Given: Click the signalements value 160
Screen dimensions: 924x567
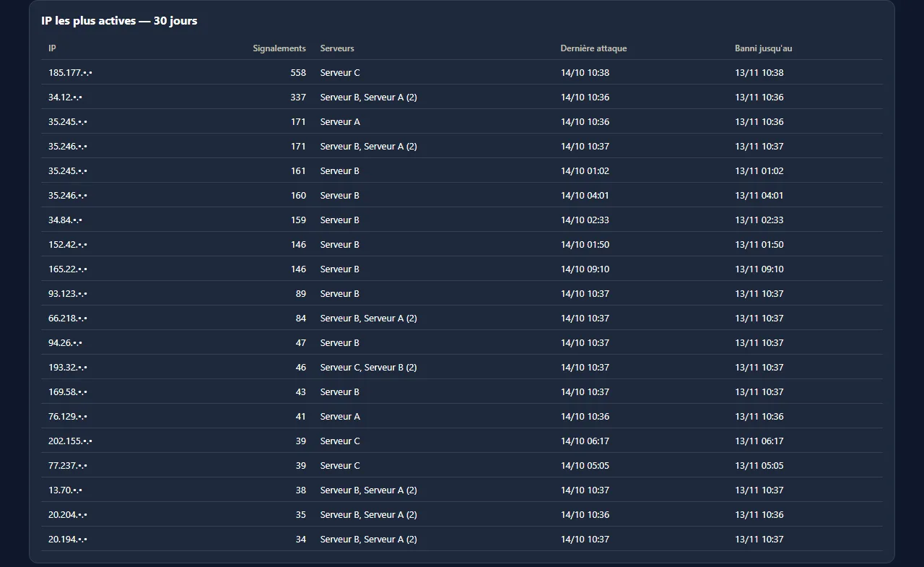Looking at the screenshot, I should click(x=298, y=196).
